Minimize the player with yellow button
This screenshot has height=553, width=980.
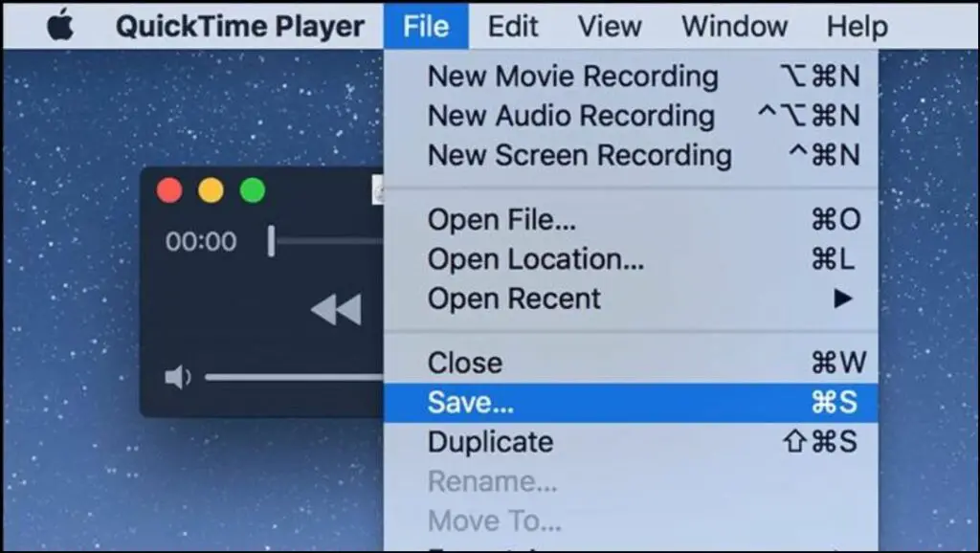[211, 190]
